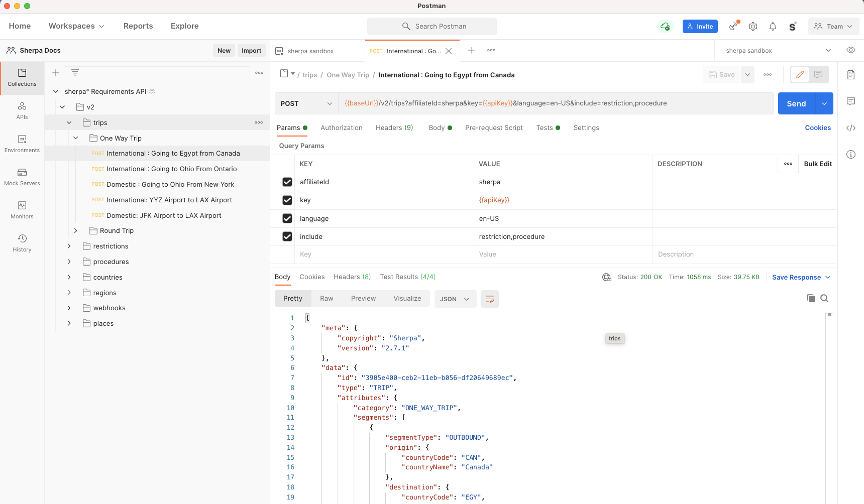Open the Monitors sidebar panel
Image resolution: width=864 pixels, height=504 pixels.
pyautogui.click(x=22, y=210)
